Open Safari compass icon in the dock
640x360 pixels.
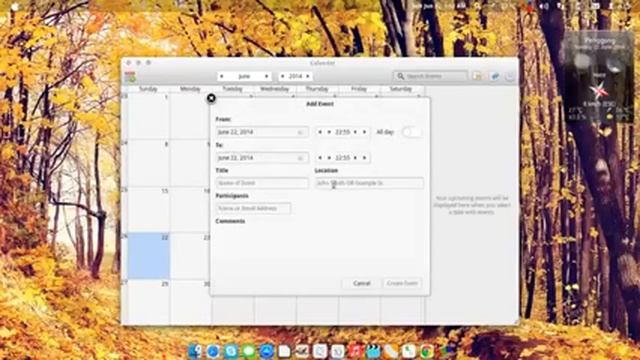coord(213,351)
